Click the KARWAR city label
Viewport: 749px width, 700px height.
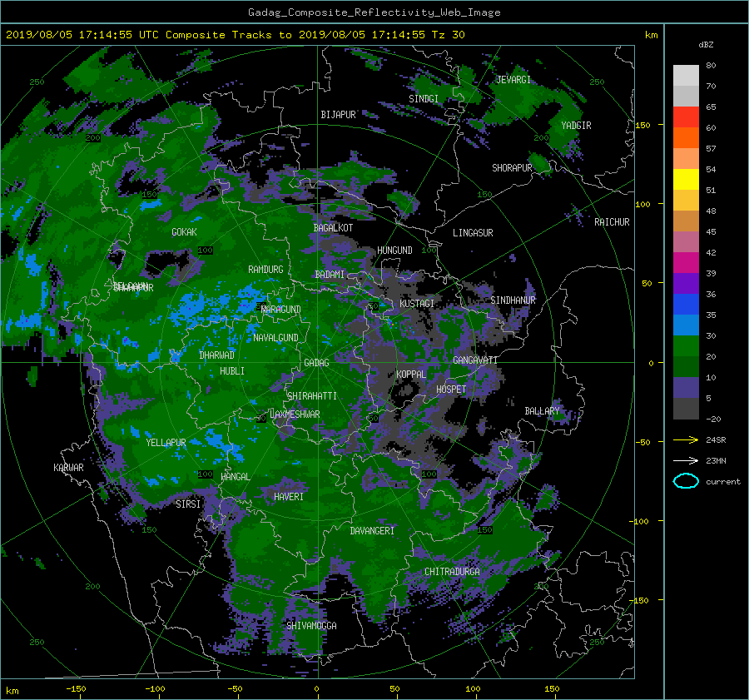point(68,467)
